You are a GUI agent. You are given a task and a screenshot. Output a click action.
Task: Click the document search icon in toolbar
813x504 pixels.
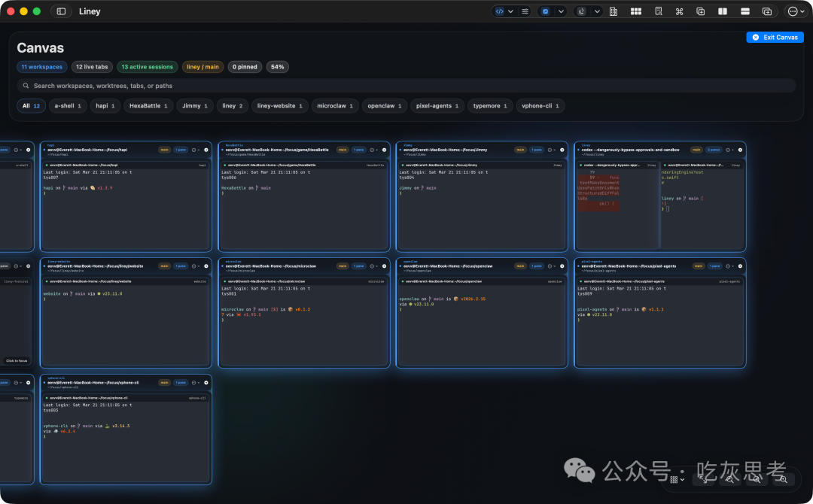pos(658,11)
